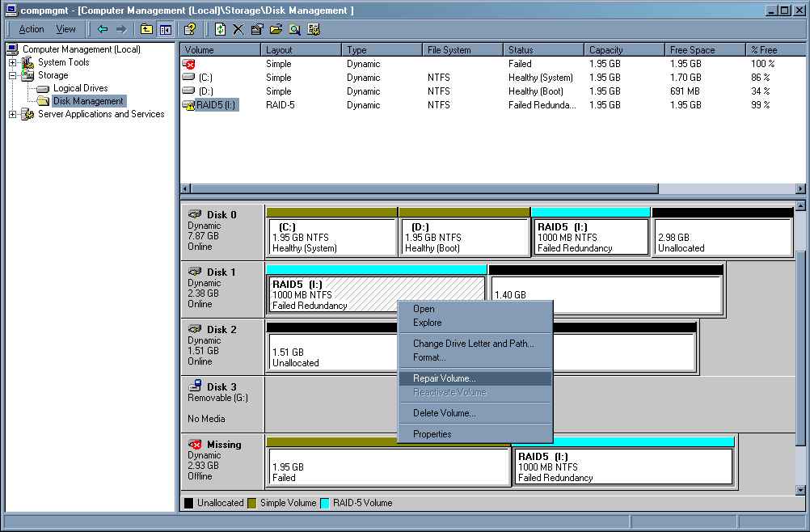Click the Storage tree item
The height and width of the screenshot is (532, 810).
(53, 75)
